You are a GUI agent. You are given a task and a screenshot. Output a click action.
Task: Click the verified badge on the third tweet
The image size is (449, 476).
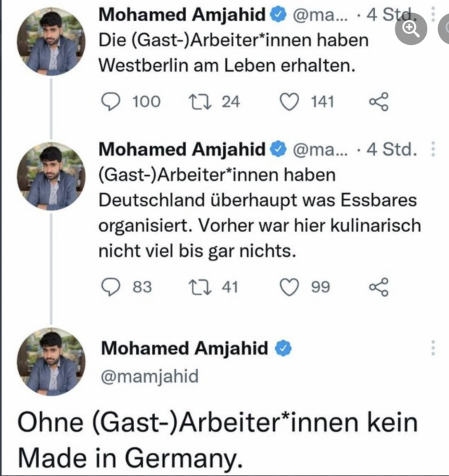[283, 349]
